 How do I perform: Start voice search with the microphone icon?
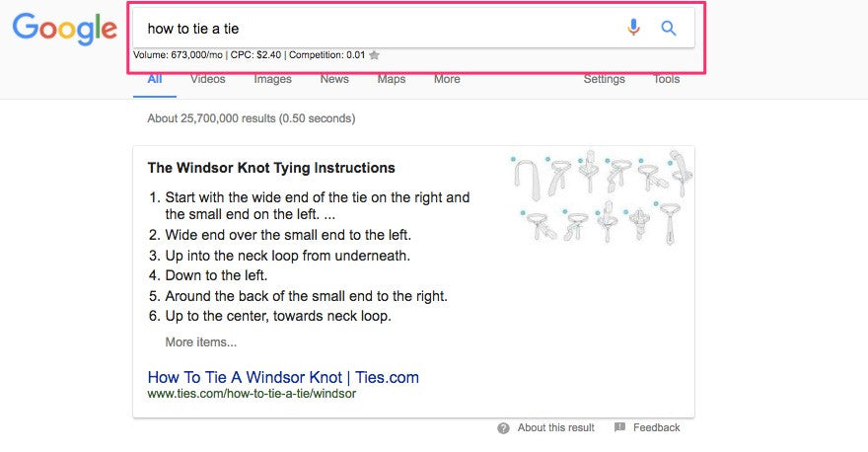633,29
